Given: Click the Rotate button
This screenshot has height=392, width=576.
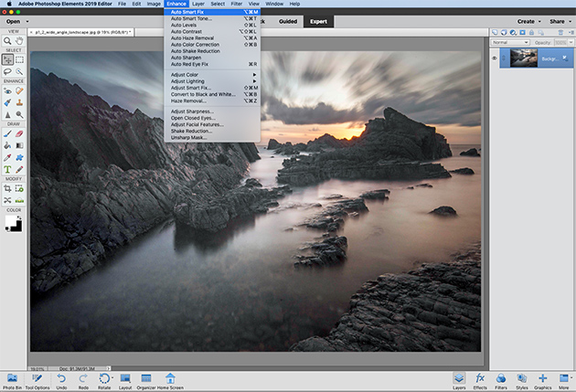Looking at the screenshot, I should [x=104, y=381].
